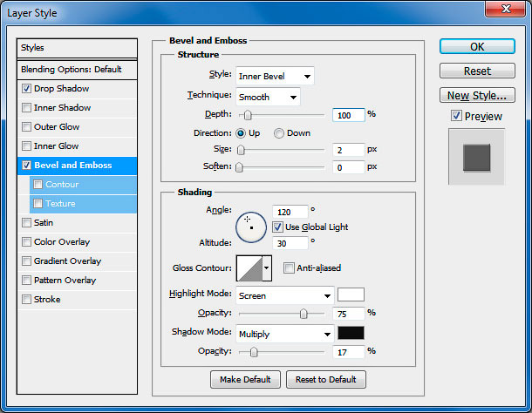Select the Satin effect label
Viewport: 532px width, 413px height.
44,222
